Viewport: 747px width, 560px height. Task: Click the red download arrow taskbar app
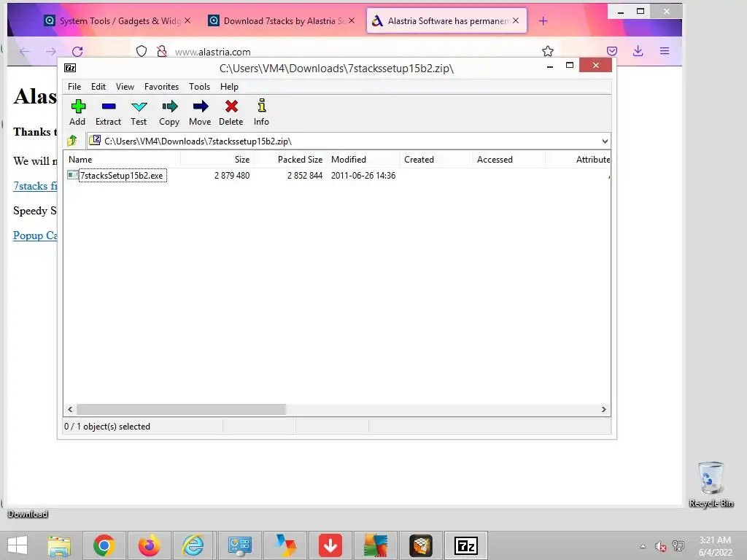(330, 545)
